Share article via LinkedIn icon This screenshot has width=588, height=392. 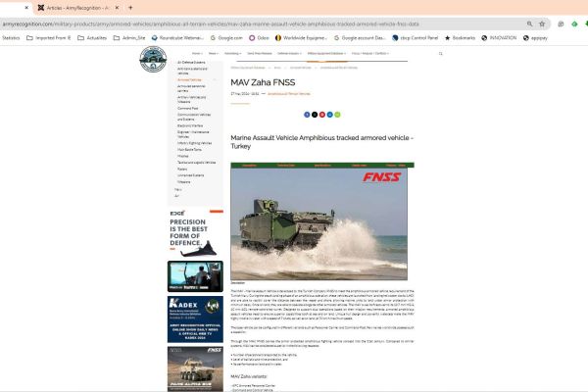click(x=328, y=115)
